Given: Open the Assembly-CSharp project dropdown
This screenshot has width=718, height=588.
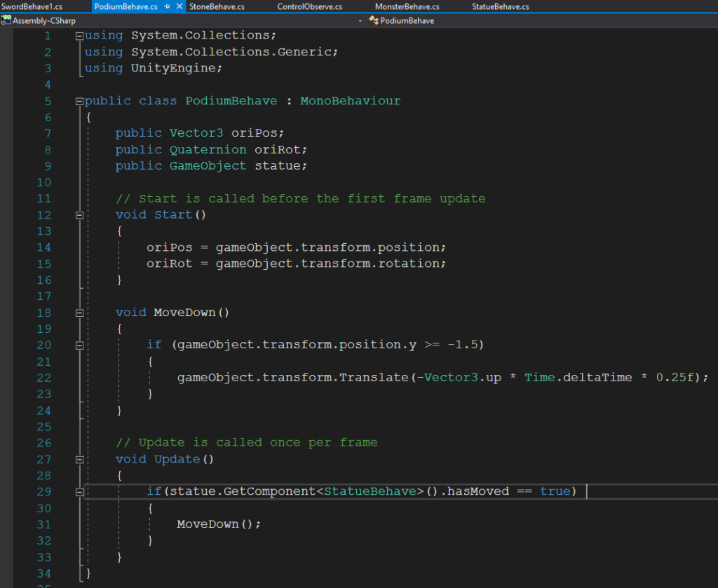Looking at the screenshot, I should tap(360, 20).
